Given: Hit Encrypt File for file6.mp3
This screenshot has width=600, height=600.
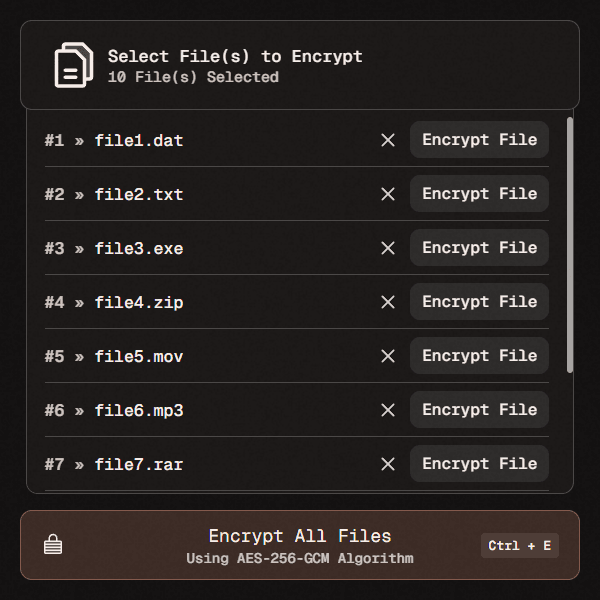Looking at the screenshot, I should coord(479,410).
